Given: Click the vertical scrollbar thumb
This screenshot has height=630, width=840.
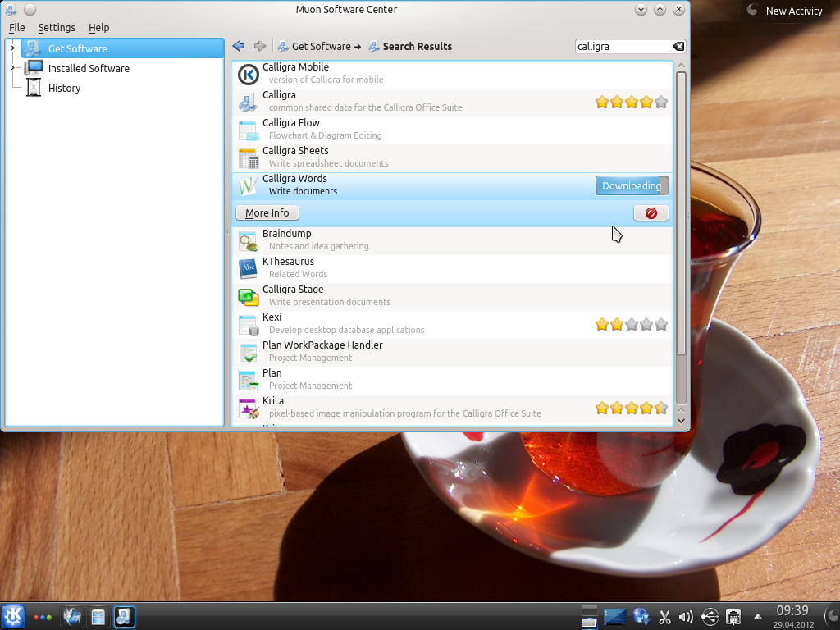Looking at the screenshot, I should tap(681, 212).
